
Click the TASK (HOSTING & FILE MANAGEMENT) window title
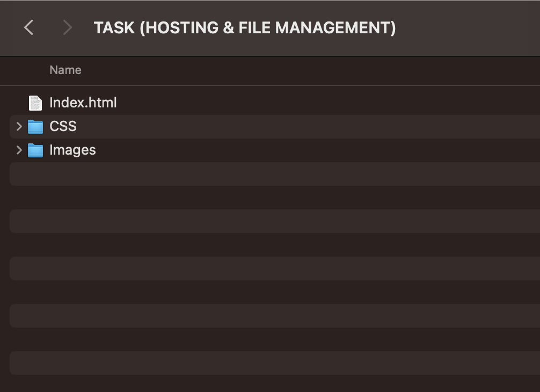click(x=245, y=27)
